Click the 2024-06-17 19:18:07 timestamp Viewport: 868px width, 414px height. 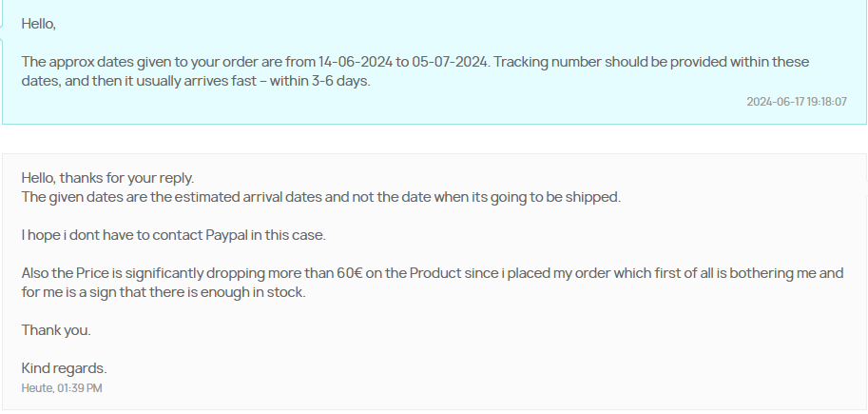tap(796, 102)
